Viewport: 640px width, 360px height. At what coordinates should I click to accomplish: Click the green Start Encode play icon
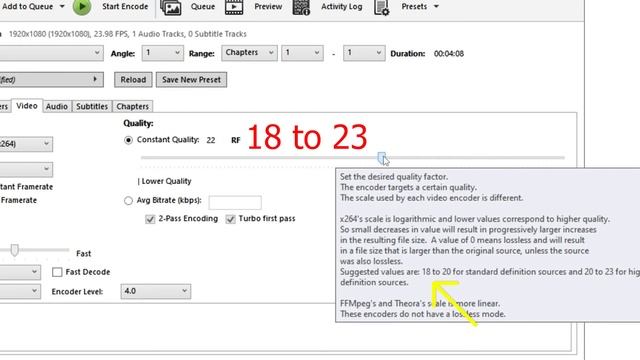[82, 7]
